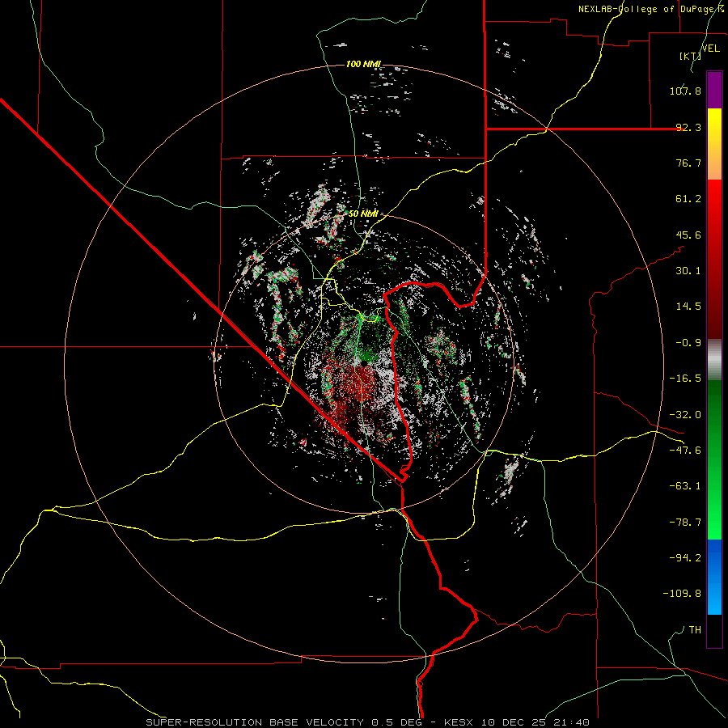Click the -32.0 velocity scale value
This screenshot has width=728, height=728.
tap(685, 415)
